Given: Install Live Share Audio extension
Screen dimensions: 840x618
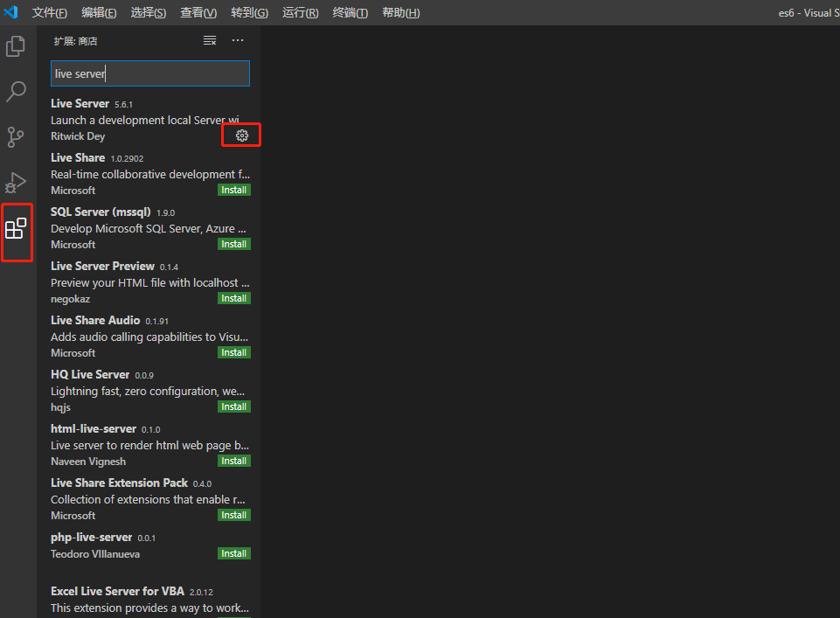Looking at the screenshot, I should 233,352.
